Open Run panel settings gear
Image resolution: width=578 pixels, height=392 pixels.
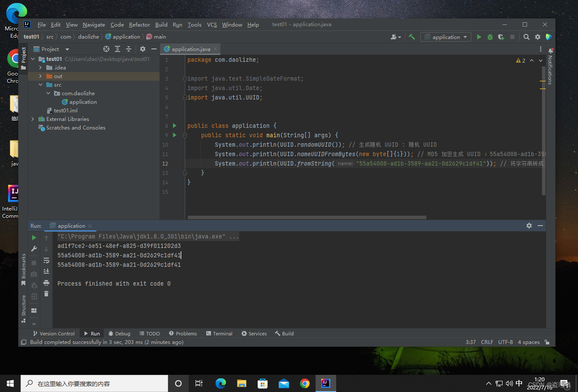(x=529, y=226)
